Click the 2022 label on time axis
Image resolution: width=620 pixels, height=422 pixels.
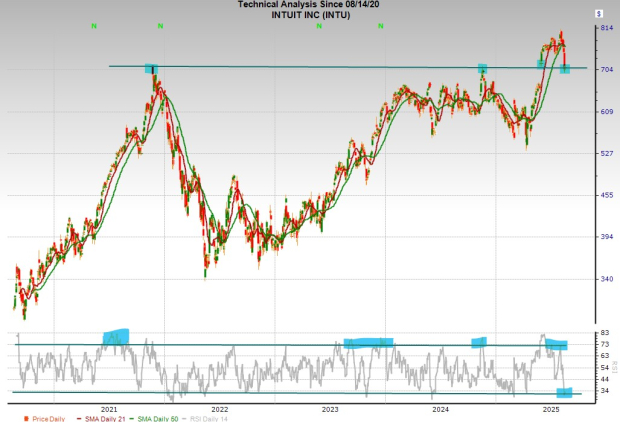(x=220, y=410)
